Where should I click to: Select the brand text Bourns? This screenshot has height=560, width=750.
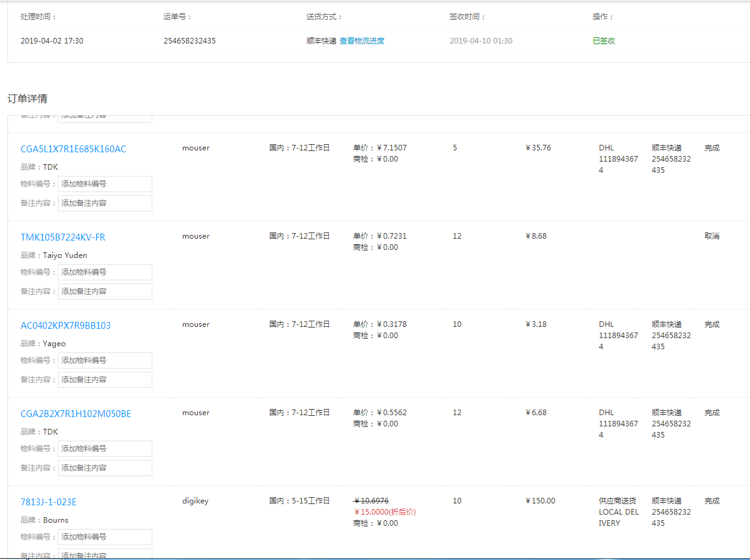tap(56, 520)
